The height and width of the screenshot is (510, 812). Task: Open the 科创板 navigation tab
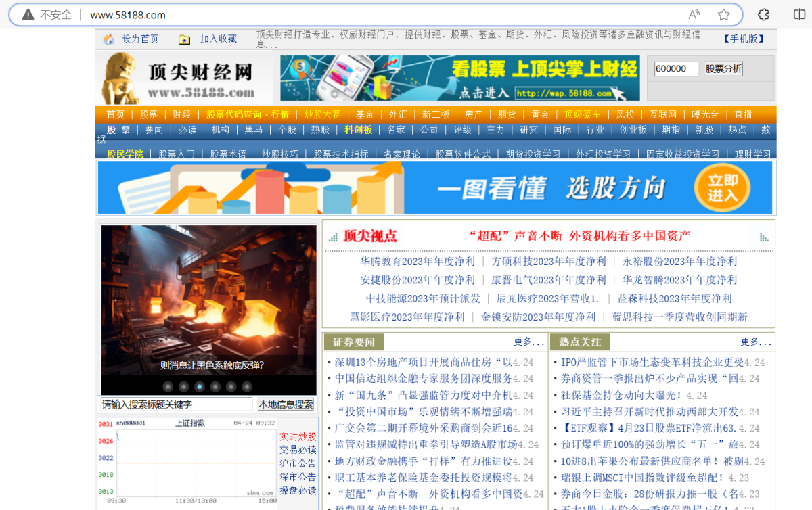(359, 129)
